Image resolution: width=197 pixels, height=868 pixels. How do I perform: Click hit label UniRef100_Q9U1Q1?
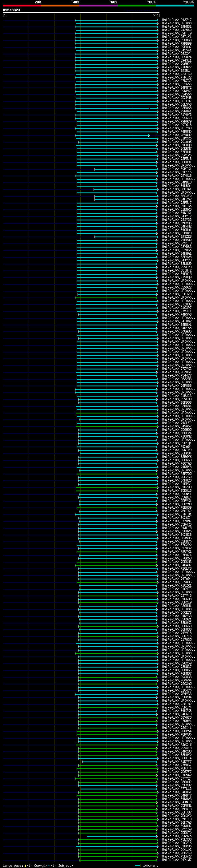177,443
